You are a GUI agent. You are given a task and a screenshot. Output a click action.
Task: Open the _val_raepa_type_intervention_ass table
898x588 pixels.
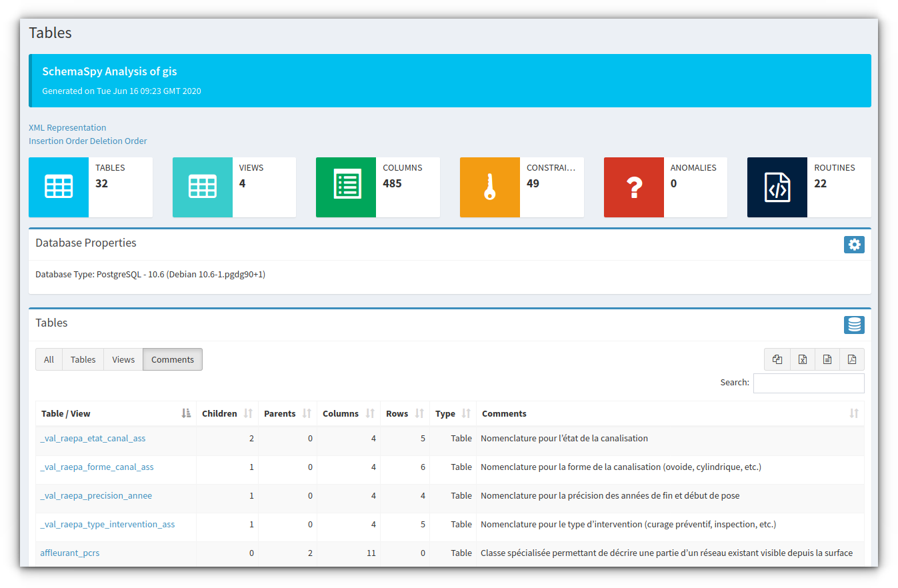tap(107, 524)
